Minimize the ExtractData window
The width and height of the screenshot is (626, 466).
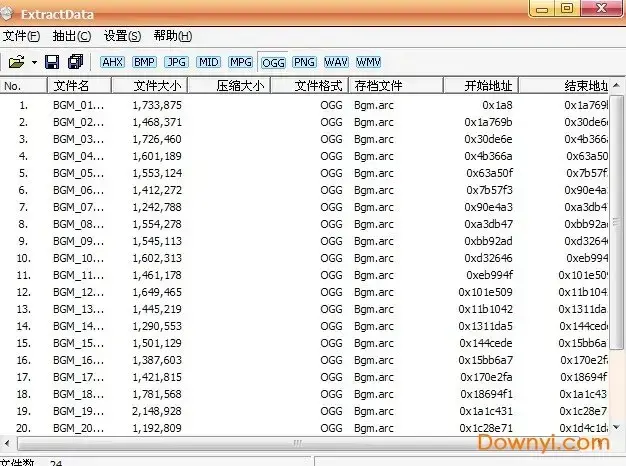click(x=542, y=9)
